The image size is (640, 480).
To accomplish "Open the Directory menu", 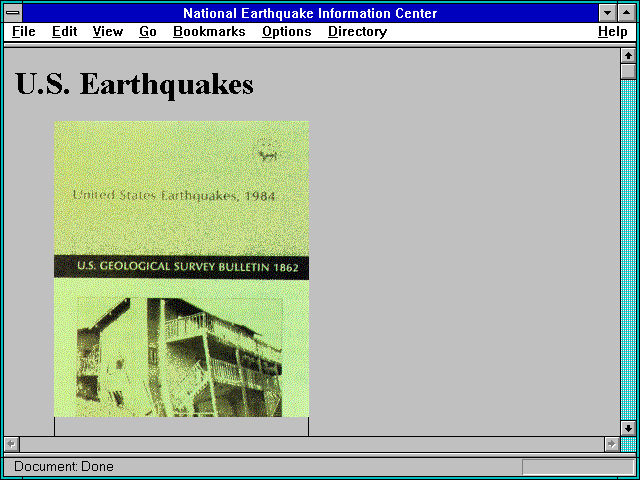I will (x=358, y=32).
